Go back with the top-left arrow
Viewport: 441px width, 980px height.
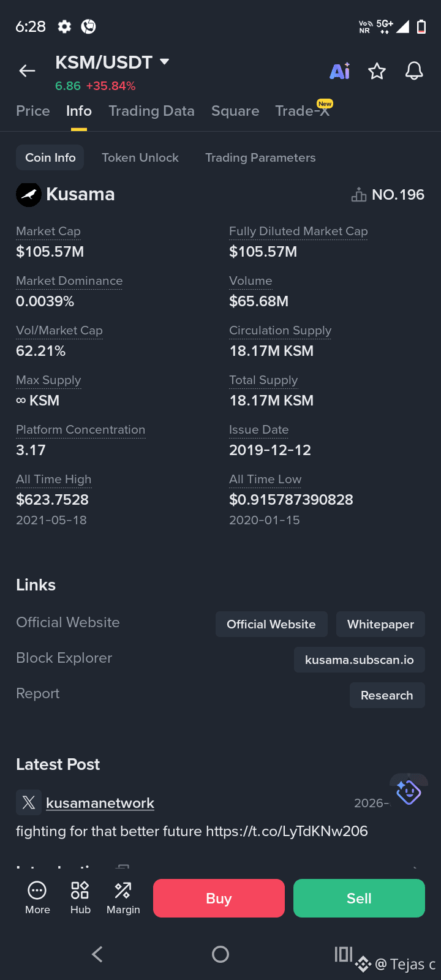tap(27, 71)
